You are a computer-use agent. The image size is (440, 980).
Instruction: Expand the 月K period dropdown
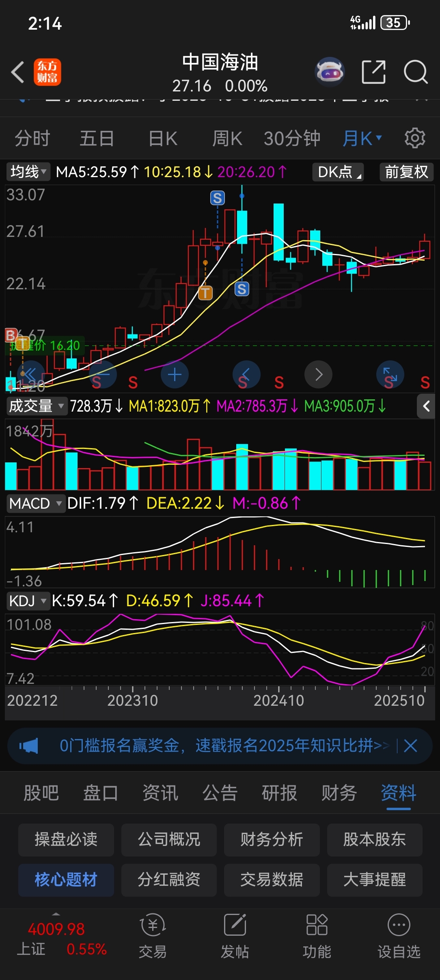click(x=362, y=138)
